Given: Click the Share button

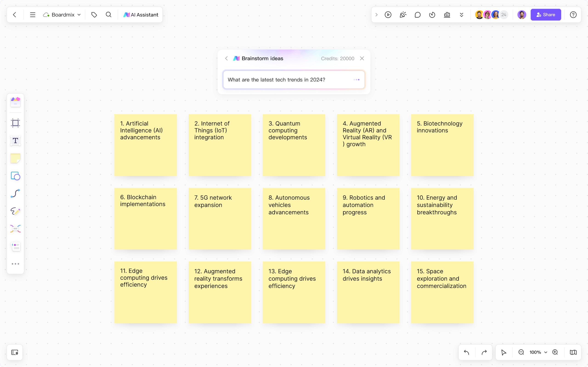Looking at the screenshot, I should point(546,14).
